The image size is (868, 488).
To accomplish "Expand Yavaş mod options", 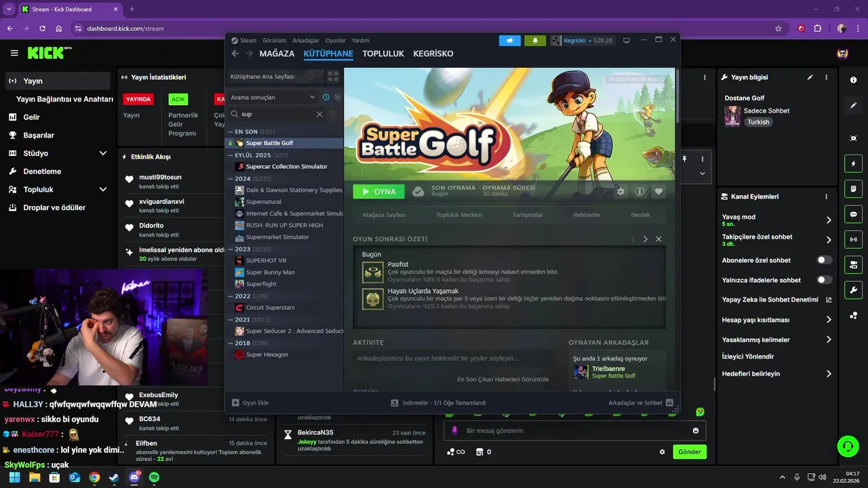I will click(x=829, y=220).
